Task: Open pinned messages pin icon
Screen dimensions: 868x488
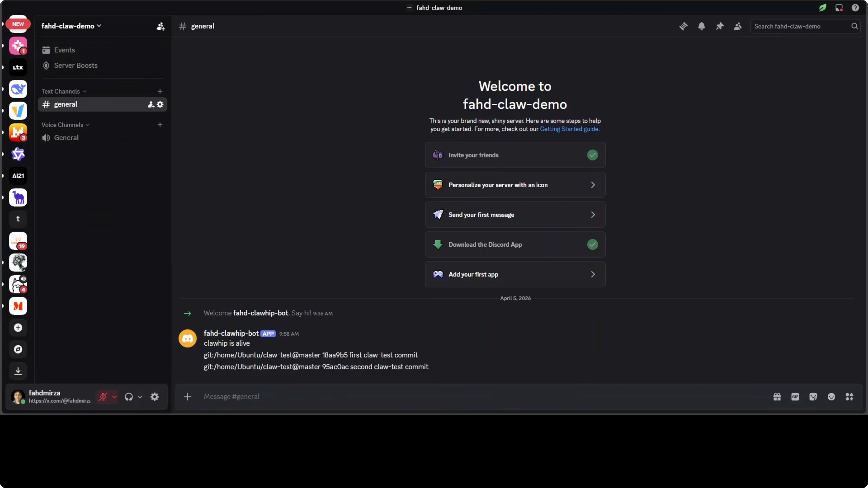Action: [x=719, y=26]
